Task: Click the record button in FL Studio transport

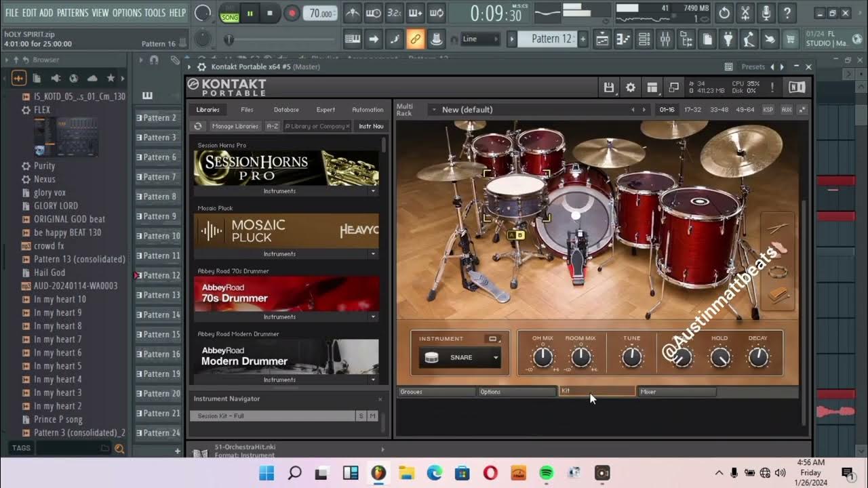Action: pos(292,13)
